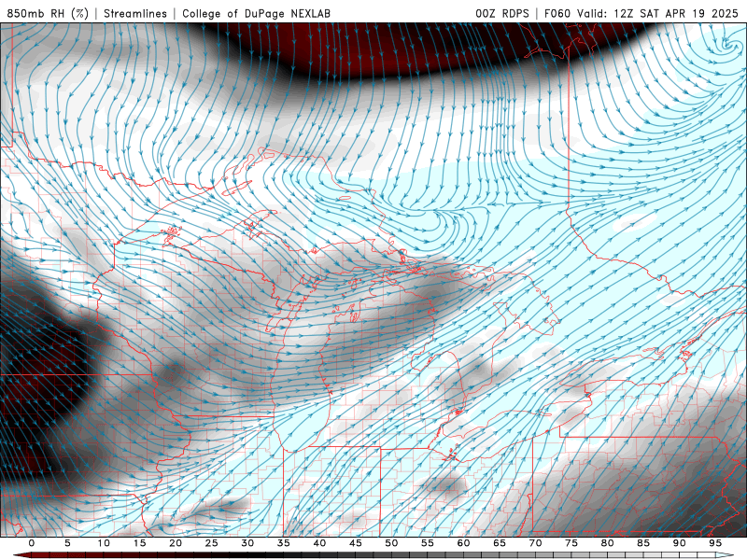Click the colorbar label '85'
Viewport: 747px width, 560px height.
pos(643,543)
